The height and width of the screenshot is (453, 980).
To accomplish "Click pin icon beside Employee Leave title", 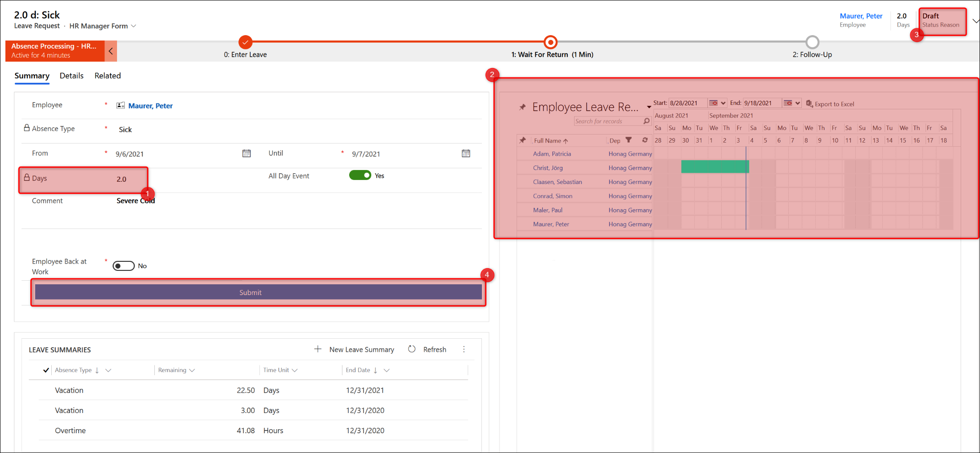I will pyautogui.click(x=522, y=107).
